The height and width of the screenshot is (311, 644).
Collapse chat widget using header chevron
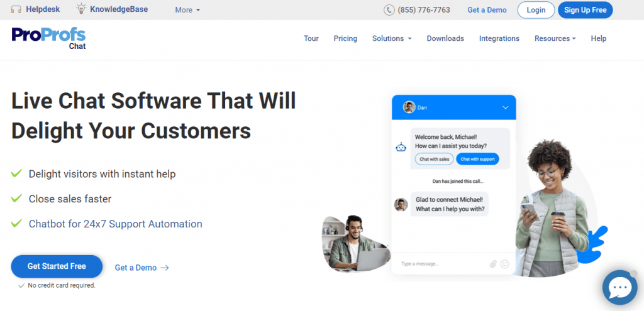coord(505,107)
